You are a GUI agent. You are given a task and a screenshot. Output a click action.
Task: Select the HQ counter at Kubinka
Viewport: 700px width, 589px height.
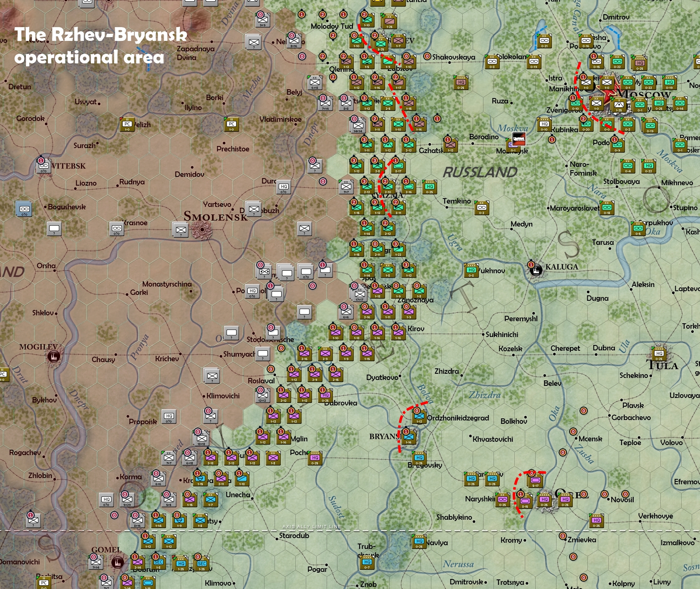point(544,124)
